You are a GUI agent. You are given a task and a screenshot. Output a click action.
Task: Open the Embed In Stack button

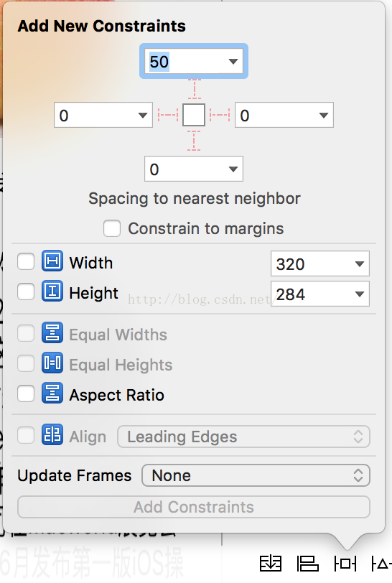point(271,564)
